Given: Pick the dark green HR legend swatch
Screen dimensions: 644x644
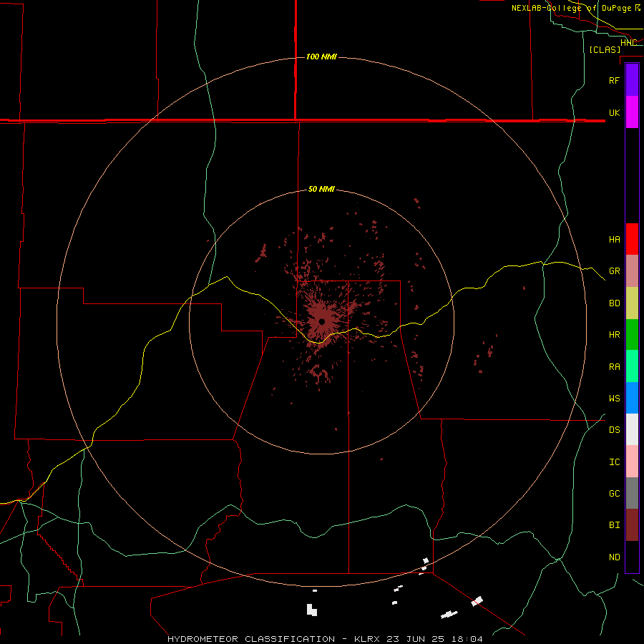Looking at the screenshot, I should (632, 335).
